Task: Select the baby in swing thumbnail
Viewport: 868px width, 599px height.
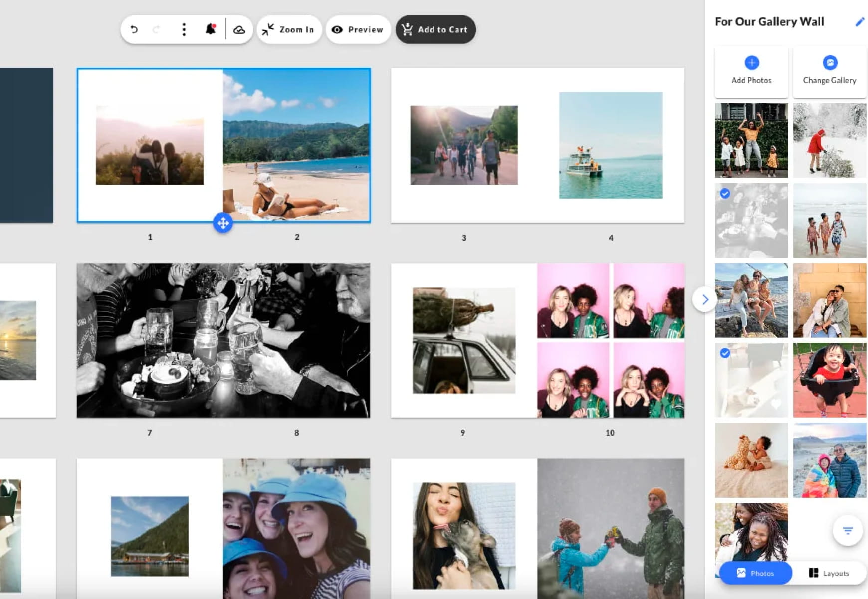Action: pos(830,380)
